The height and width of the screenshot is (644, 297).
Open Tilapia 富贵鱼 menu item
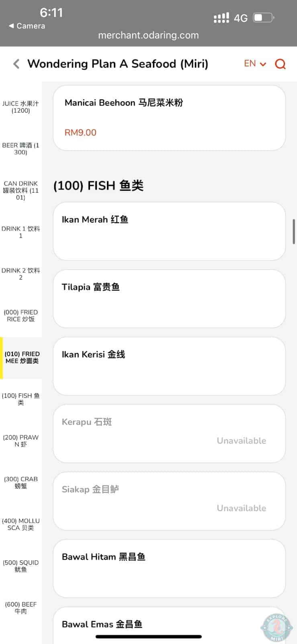point(169,299)
